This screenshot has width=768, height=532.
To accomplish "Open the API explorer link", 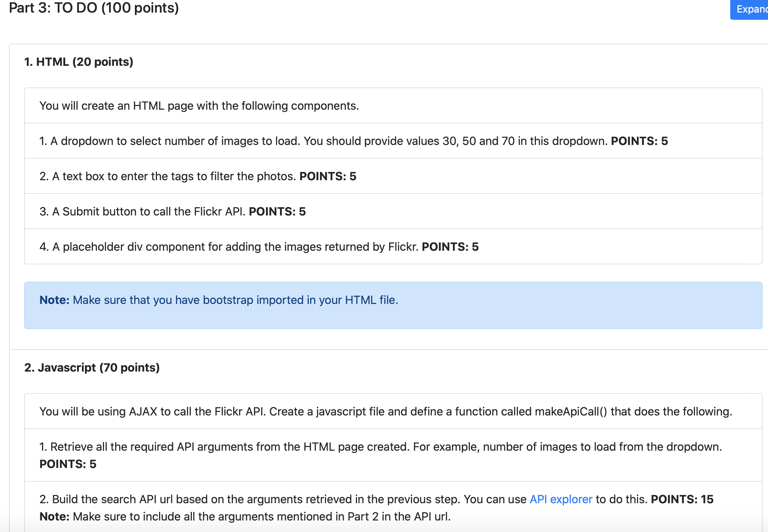I will pos(561,499).
